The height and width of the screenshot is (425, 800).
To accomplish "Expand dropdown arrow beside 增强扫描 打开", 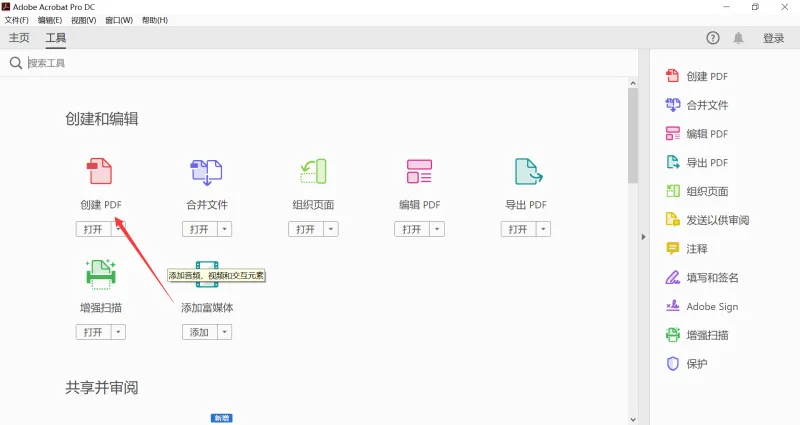I will coord(118,332).
